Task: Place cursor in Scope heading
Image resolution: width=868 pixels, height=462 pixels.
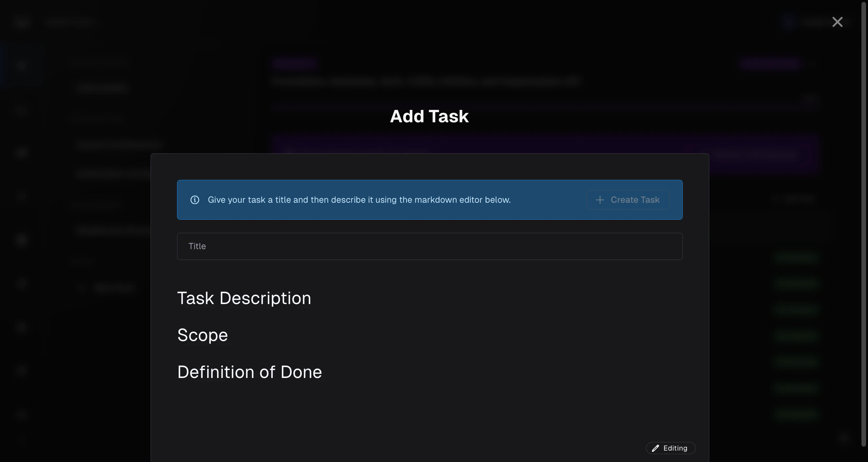Action: pyautogui.click(x=203, y=335)
